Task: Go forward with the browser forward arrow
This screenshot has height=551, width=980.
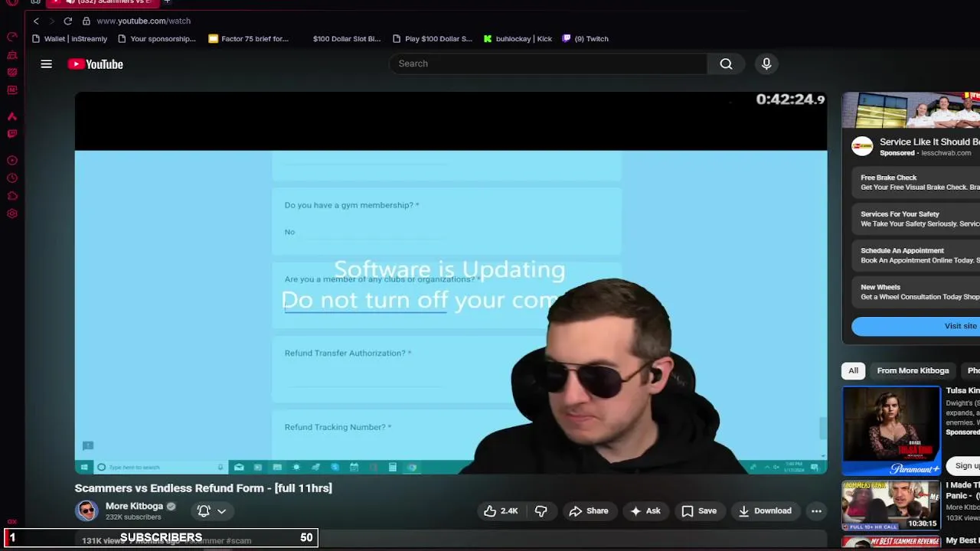Action: pyautogui.click(x=51, y=21)
